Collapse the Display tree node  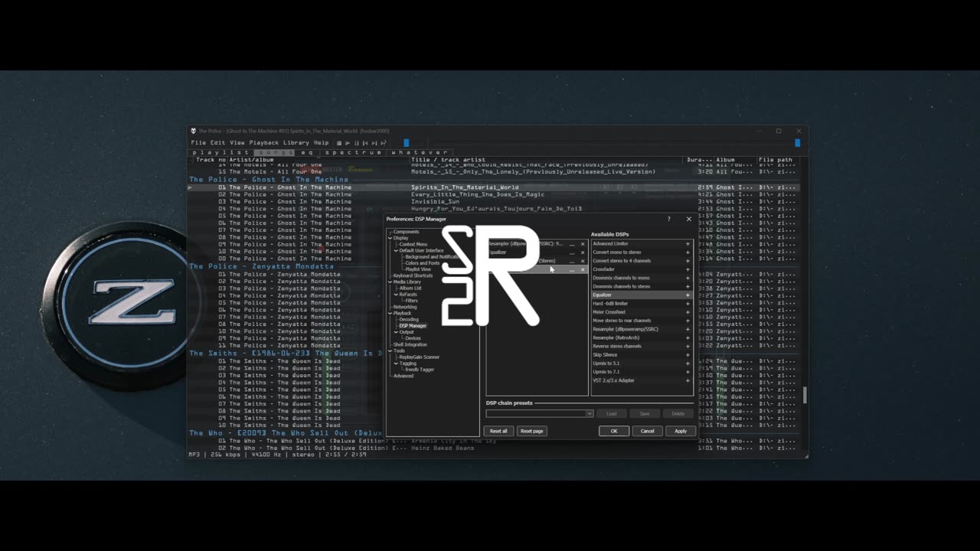390,238
